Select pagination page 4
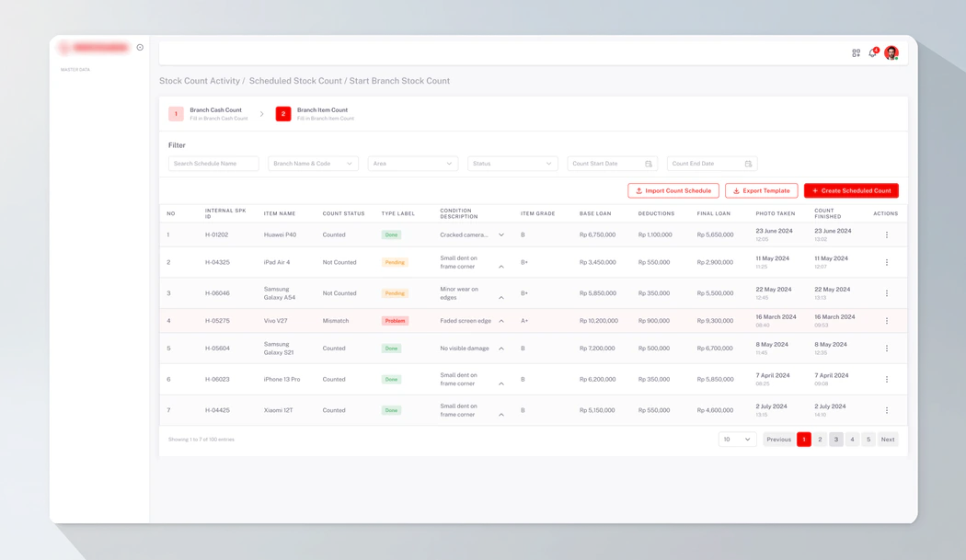This screenshot has width=966, height=560. [852, 440]
